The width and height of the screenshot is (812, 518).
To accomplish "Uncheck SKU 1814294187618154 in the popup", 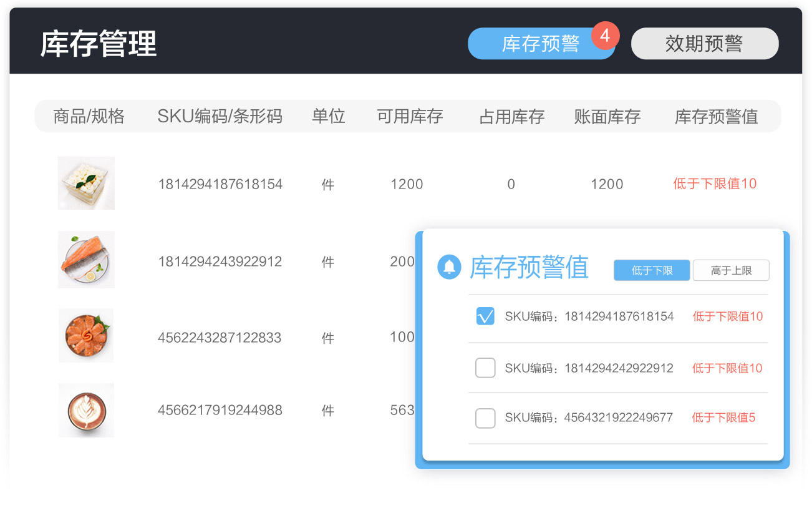I will (x=485, y=316).
